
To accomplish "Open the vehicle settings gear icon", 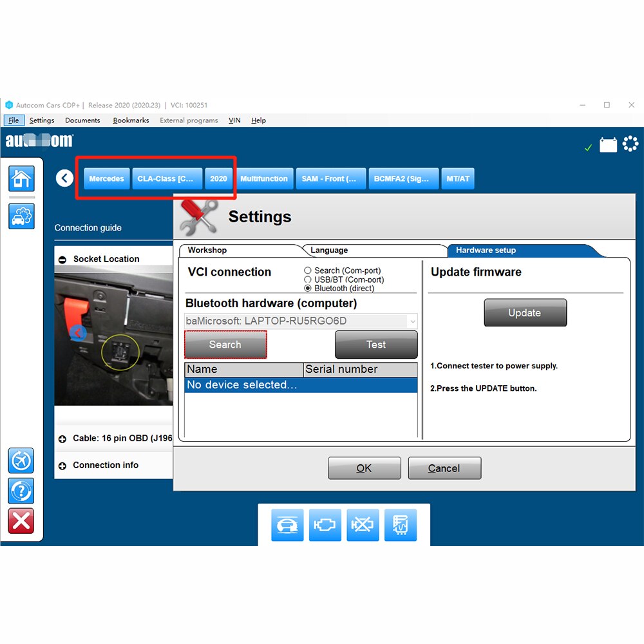I will click(x=21, y=216).
